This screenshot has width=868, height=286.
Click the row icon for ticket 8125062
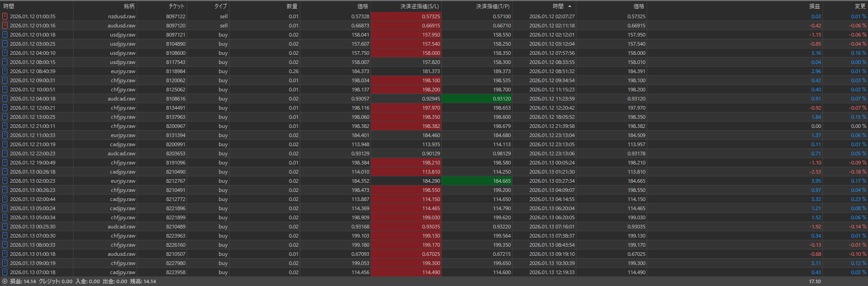[5, 90]
